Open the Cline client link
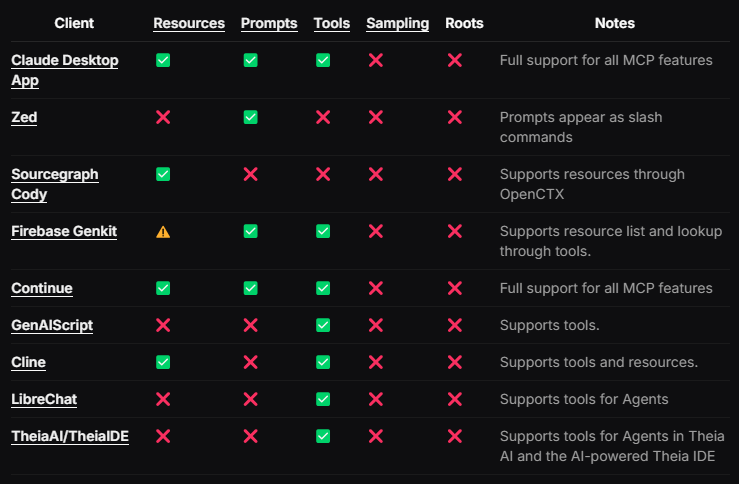 click(28, 362)
